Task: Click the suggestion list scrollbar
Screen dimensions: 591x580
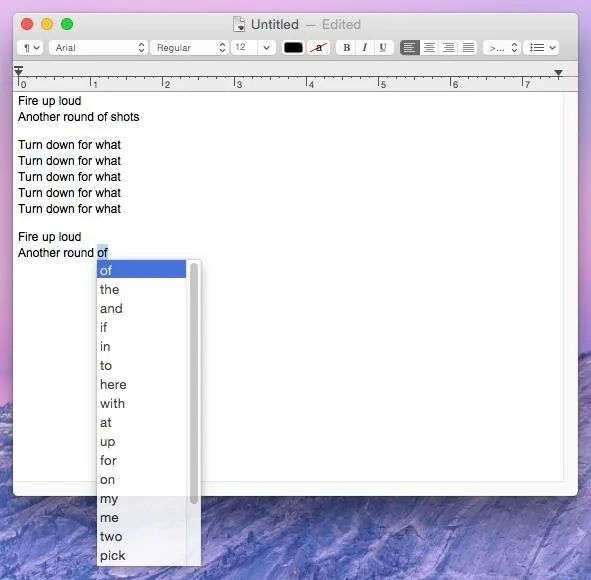Action: (x=194, y=383)
